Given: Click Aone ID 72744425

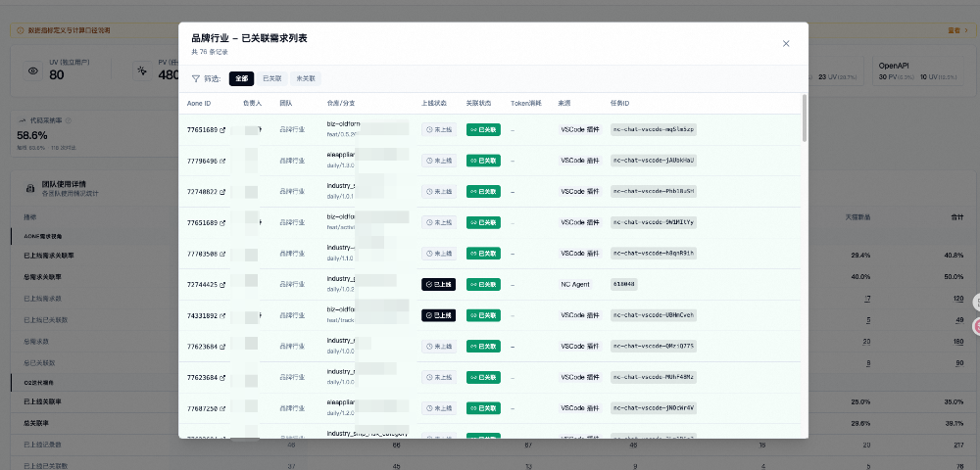Looking at the screenshot, I should point(203,285).
